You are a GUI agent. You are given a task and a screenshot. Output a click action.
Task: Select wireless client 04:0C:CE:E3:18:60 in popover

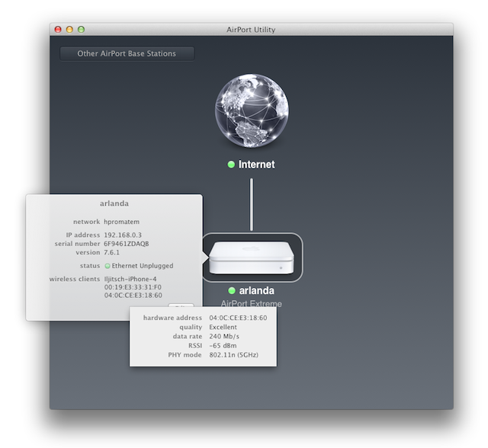pyautogui.click(x=133, y=296)
